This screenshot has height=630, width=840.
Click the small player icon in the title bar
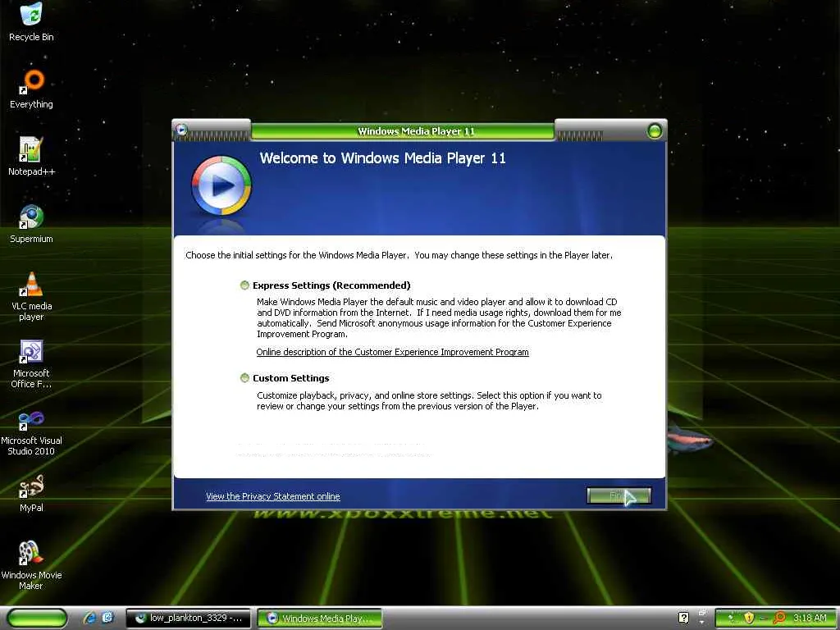(181, 129)
